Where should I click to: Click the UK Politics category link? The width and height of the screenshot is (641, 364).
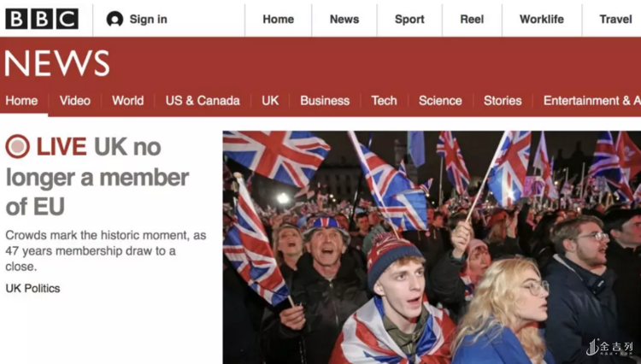coord(32,289)
